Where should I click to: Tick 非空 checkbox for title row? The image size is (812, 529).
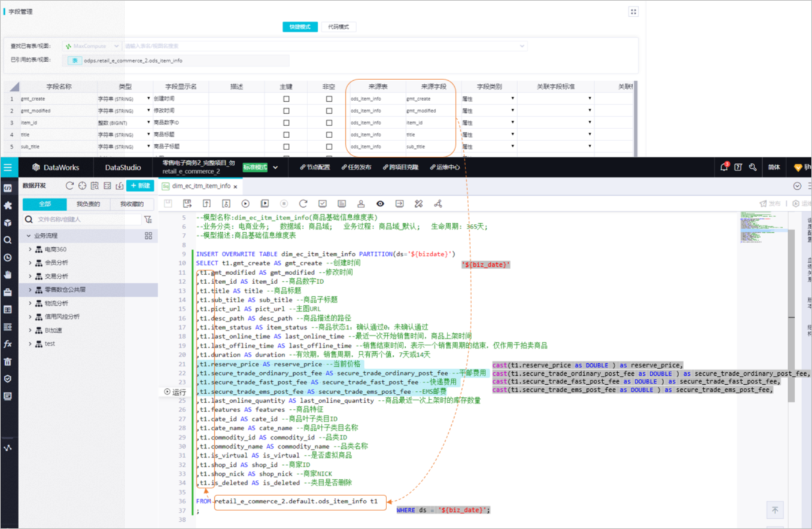pos(329,135)
